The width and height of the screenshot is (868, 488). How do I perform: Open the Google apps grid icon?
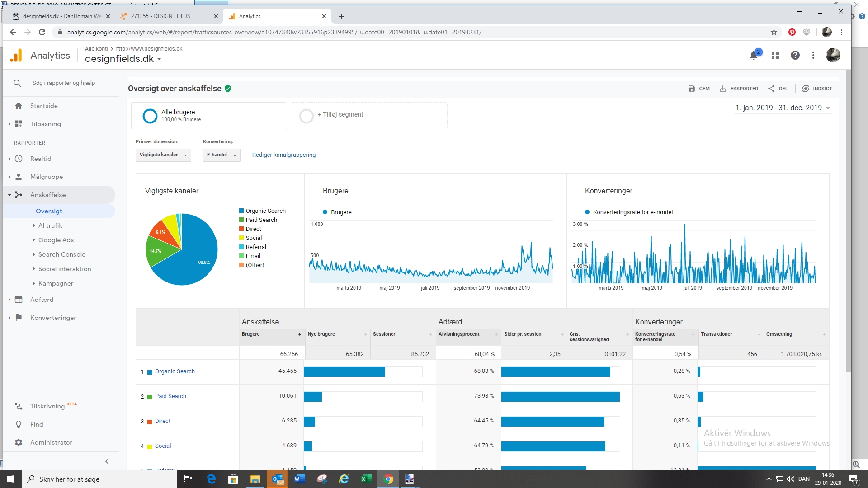pos(775,56)
